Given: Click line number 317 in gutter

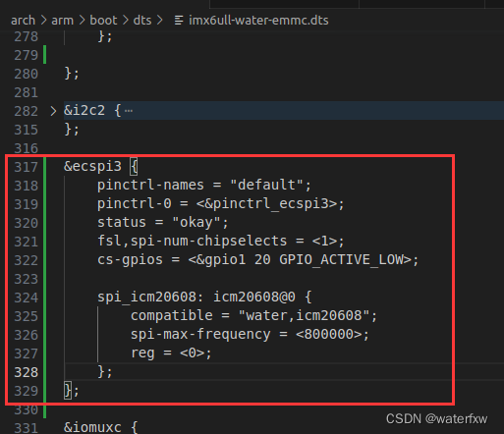Looking at the screenshot, I should (26, 167).
